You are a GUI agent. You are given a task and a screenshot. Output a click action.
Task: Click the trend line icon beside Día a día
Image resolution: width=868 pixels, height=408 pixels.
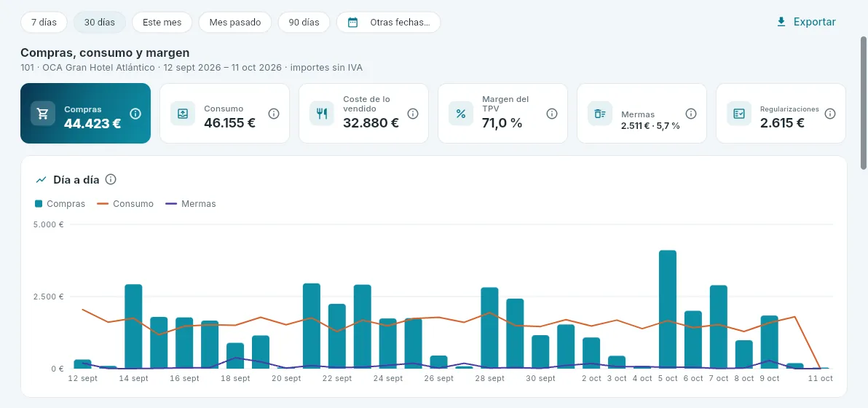[x=41, y=180]
